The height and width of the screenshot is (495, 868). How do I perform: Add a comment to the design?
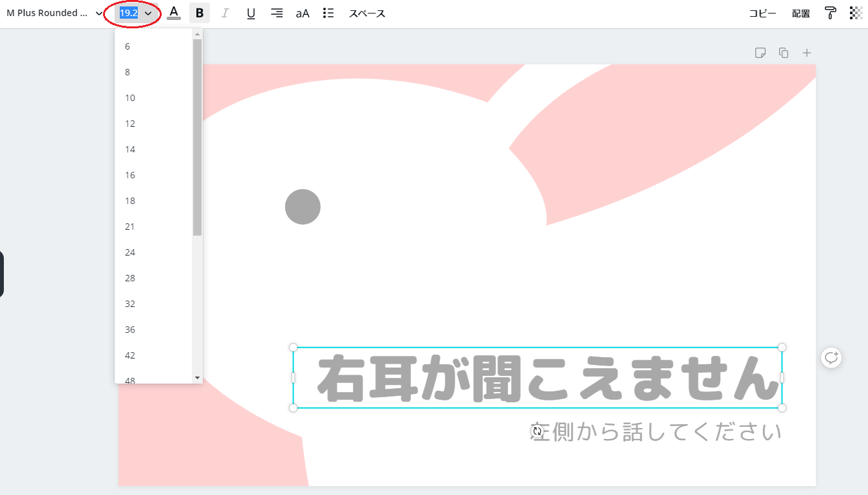(831, 357)
